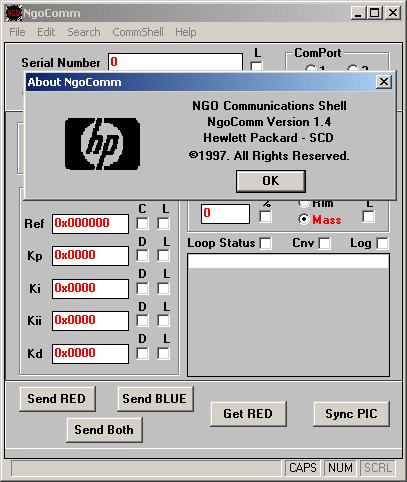407x482 pixels.
Task: Enable the Loop Status checkbox
Action: pyautogui.click(x=266, y=243)
